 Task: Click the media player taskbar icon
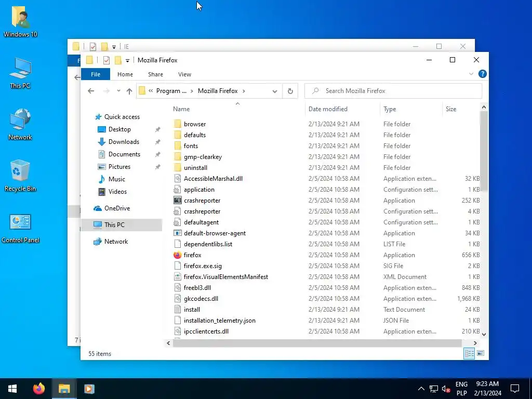tap(89, 389)
